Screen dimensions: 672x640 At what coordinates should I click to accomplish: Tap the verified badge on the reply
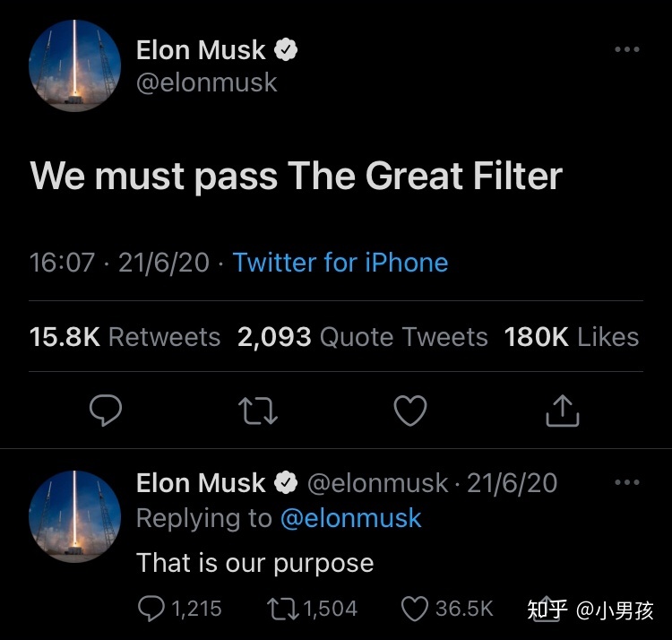(x=286, y=483)
